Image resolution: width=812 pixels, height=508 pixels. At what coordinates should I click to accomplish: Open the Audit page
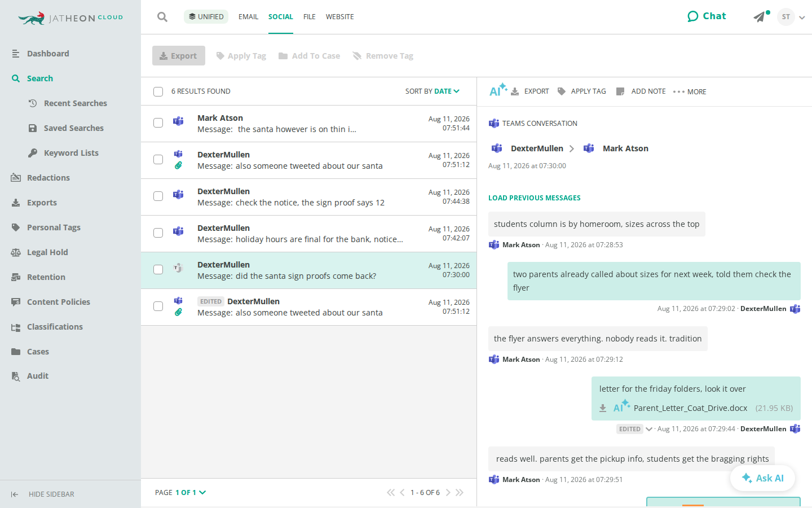tap(38, 376)
